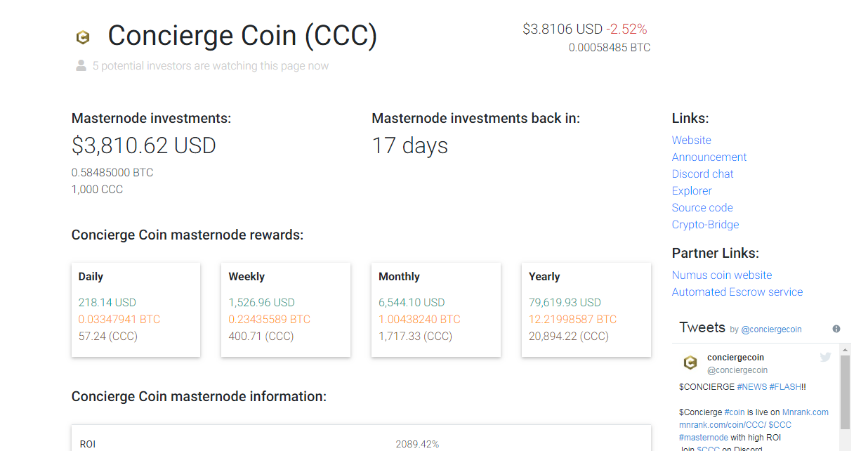This screenshot has height=451, width=868.
Task: Click the conciergecoin tweet avatar
Action: tap(690, 363)
